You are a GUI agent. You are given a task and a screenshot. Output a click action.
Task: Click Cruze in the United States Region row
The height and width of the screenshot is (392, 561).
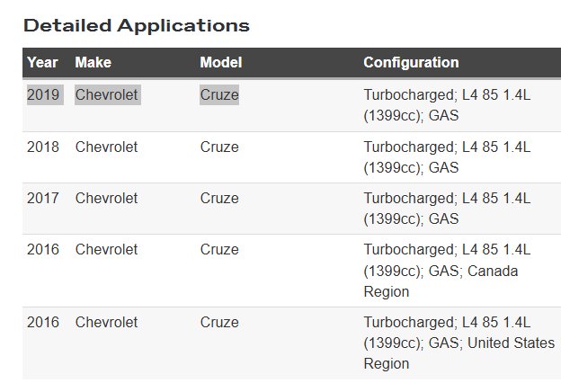(219, 322)
